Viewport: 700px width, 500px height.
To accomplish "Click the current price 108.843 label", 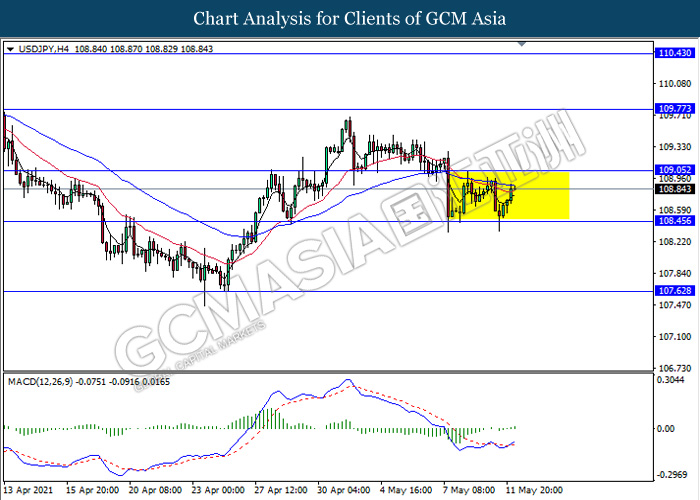I will pos(675,189).
